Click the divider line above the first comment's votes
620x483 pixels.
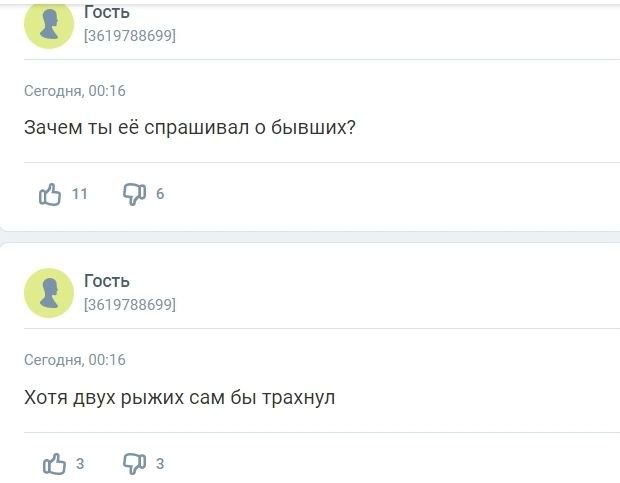click(320, 162)
